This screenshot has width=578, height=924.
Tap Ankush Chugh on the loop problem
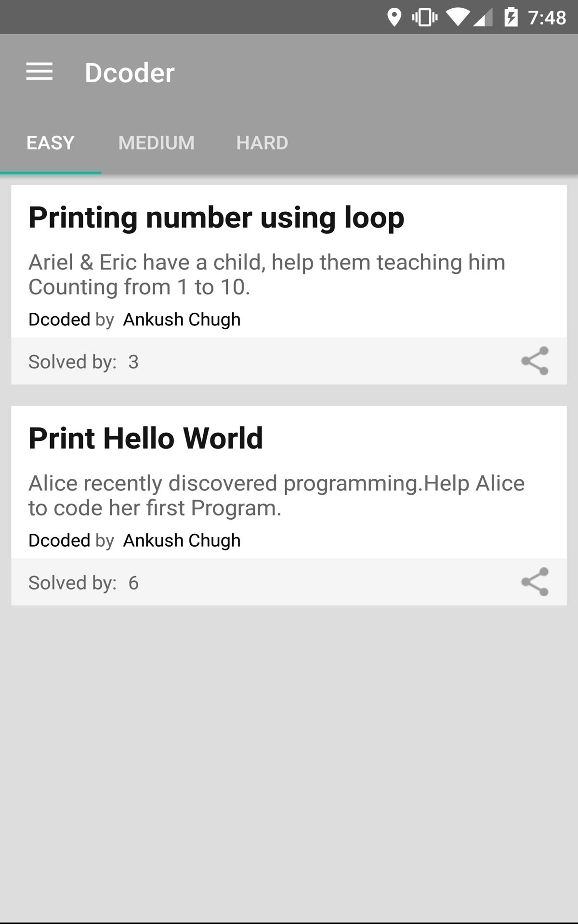[x=182, y=320]
